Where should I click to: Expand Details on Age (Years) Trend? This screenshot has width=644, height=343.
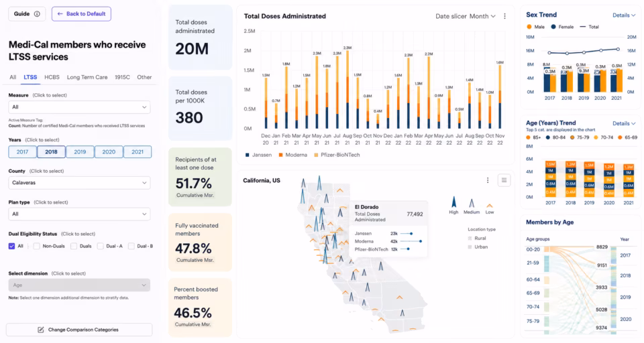624,123
